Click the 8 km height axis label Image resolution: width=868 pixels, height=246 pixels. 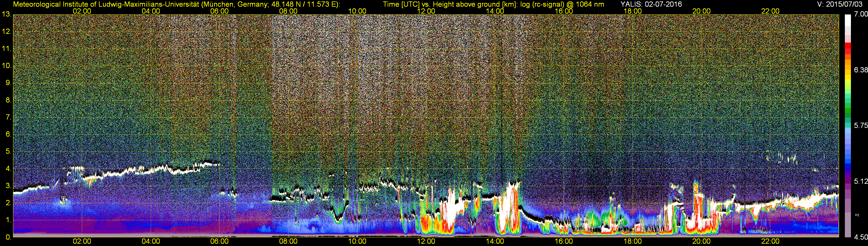(8, 100)
